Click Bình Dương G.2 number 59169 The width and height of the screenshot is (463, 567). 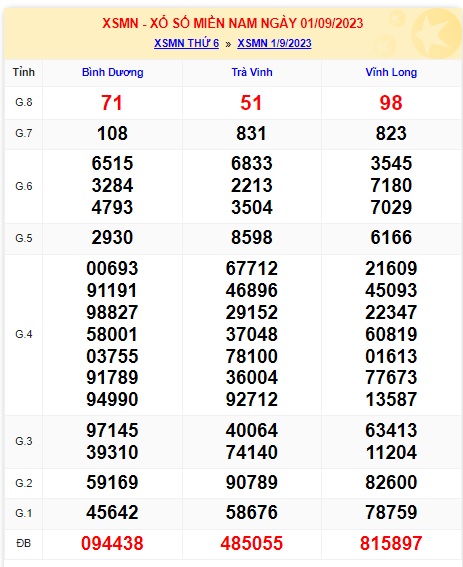[x=112, y=482]
